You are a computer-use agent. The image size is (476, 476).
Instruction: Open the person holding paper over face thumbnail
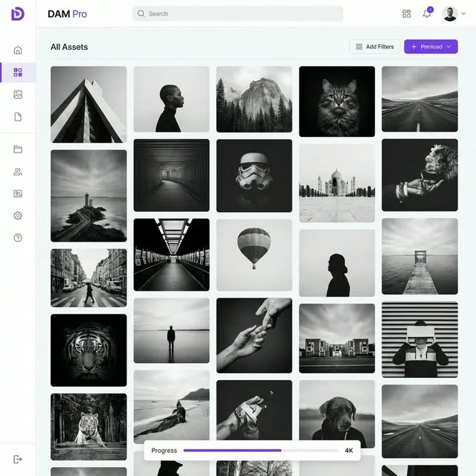point(419,340)
